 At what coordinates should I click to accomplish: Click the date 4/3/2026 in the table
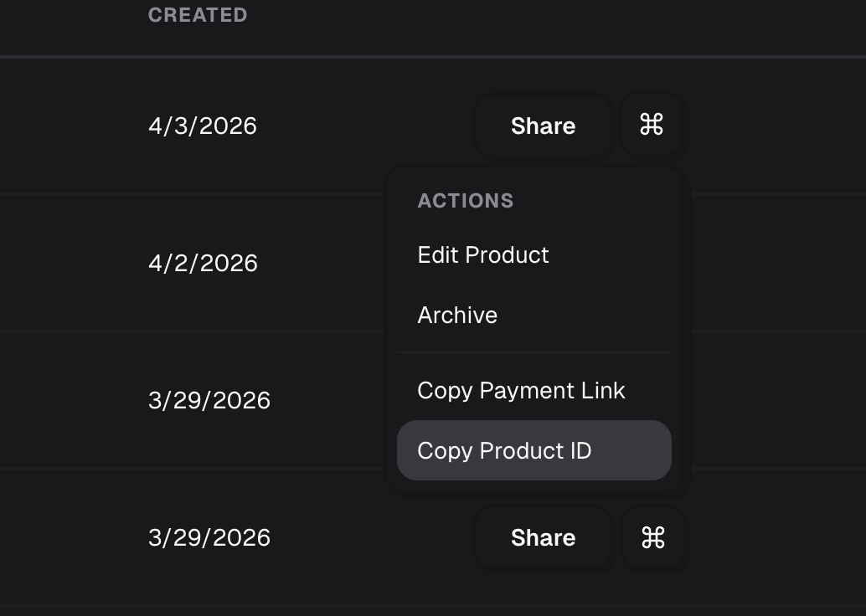pos(203,125)
